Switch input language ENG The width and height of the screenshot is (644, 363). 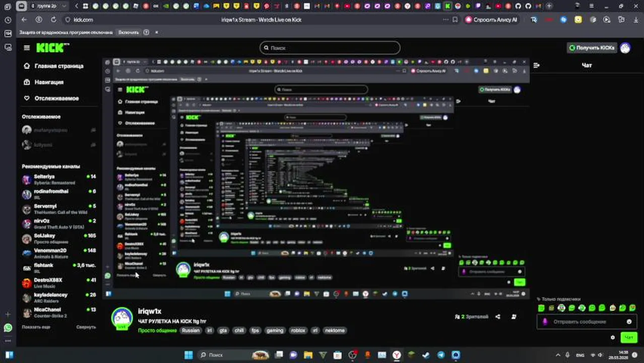(x=581, y=355)
